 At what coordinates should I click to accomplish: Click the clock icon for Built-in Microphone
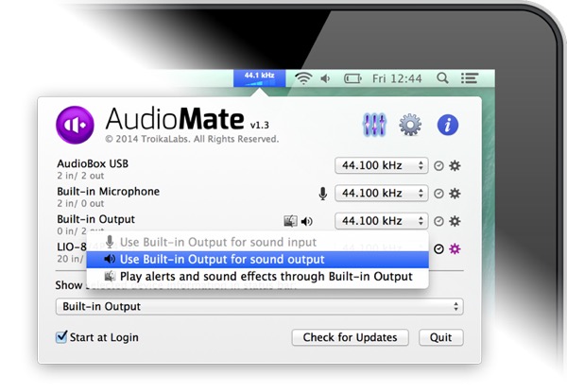438,194
